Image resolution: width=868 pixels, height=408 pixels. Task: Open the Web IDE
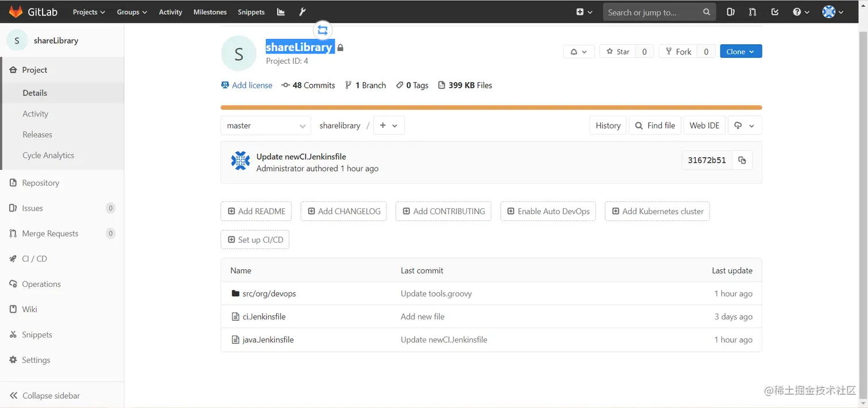coord(704,126)
